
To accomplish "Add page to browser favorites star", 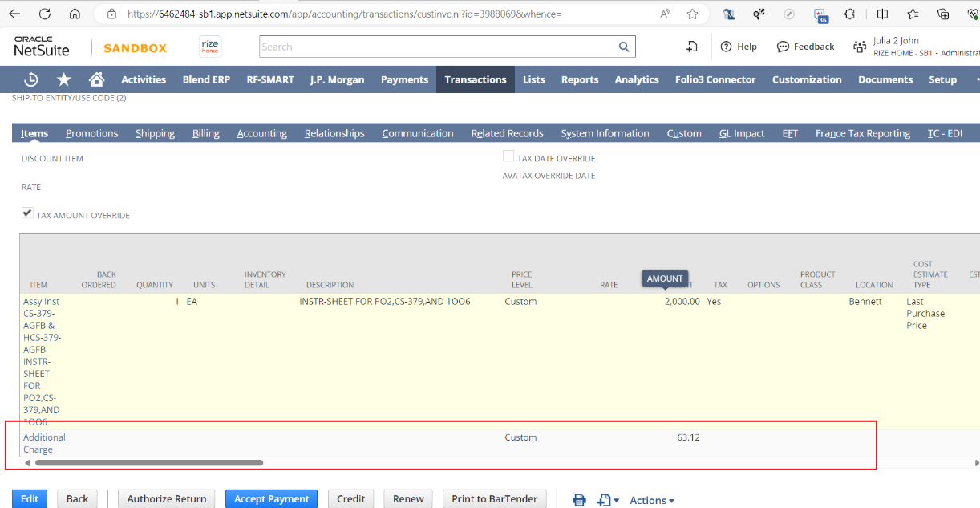I will point(692,14).
